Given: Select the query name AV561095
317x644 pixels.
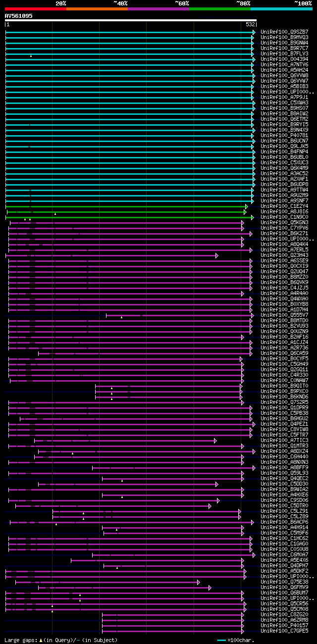Looking at the screenshot, I should click(x=19, y=16).
